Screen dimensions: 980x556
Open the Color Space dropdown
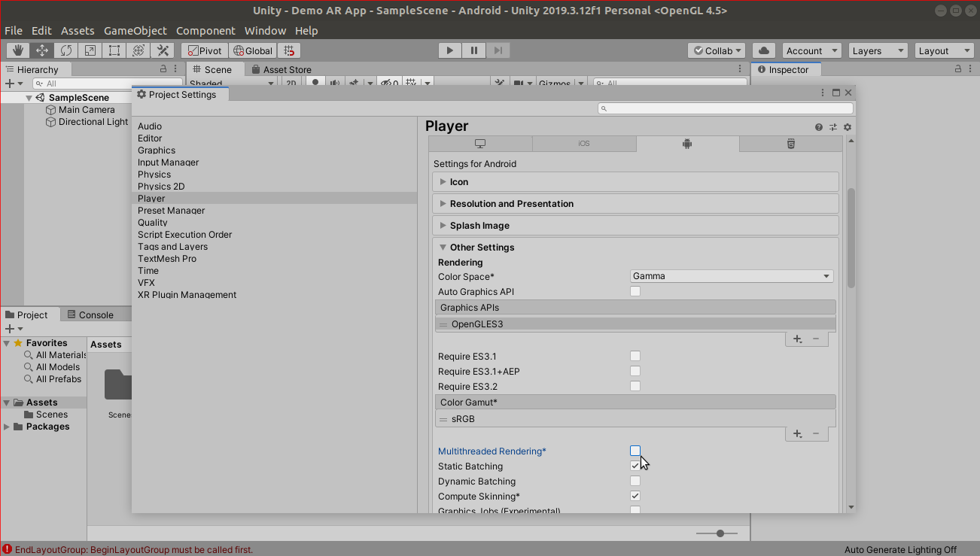point(732,276)
